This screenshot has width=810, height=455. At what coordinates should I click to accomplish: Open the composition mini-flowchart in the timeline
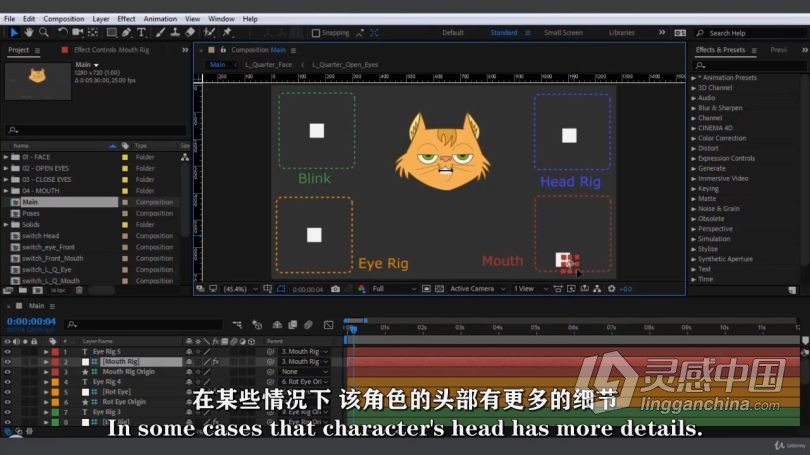point(237,324)
